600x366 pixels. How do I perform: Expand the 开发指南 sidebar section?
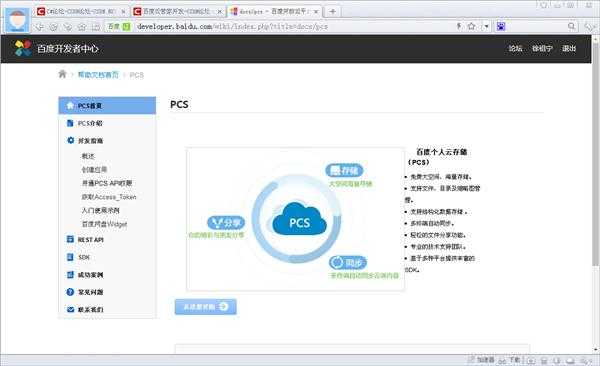107,141
